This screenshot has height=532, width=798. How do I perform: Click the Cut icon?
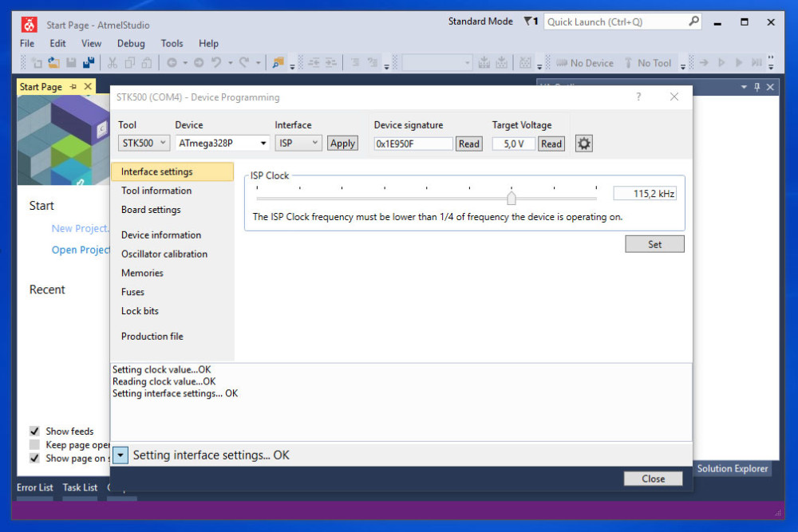113,62
